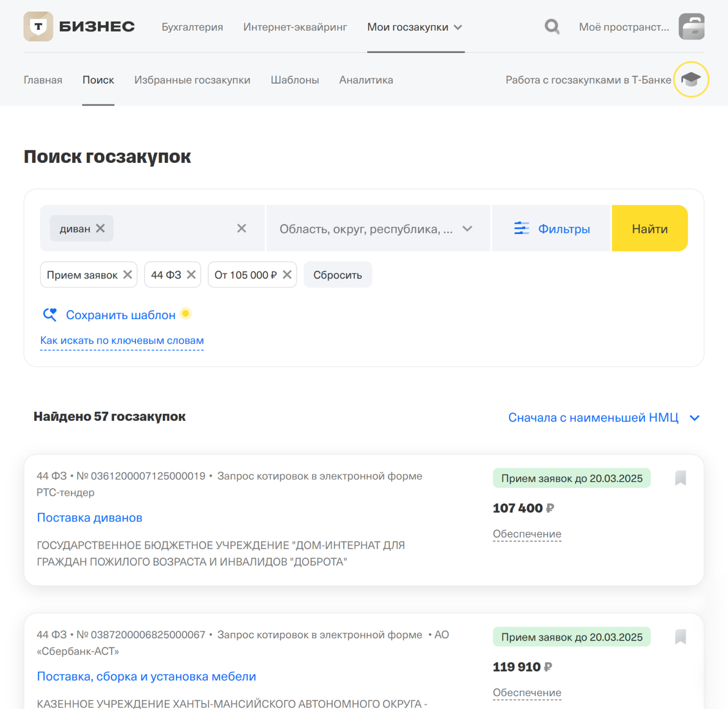Viewport: 728px width, 709px height.
Task: Bookmark the Поставка, сборка и установка мебели card
Action: pyautogui.click(x=681, y=637)
